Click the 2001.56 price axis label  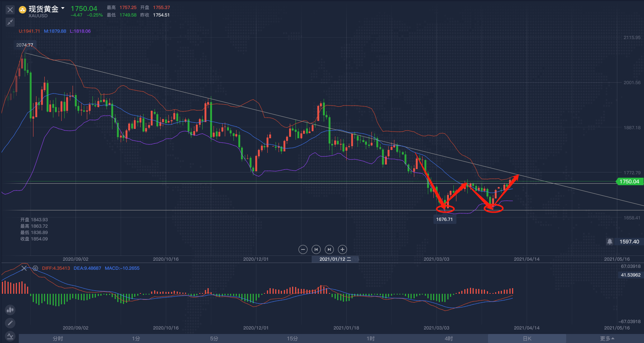tap(632, 83)
